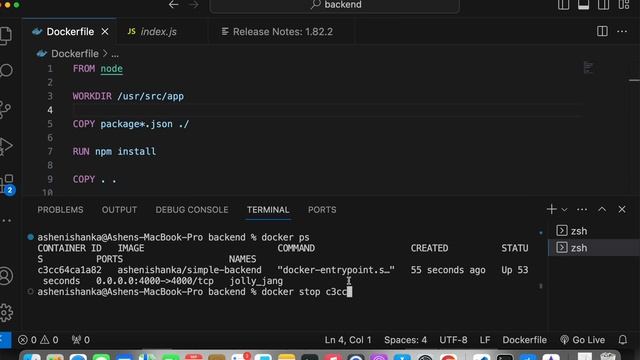Screen dimensions: 640x360
Task: Place cursor on FROM node line
Action: [x=98, y=69]
